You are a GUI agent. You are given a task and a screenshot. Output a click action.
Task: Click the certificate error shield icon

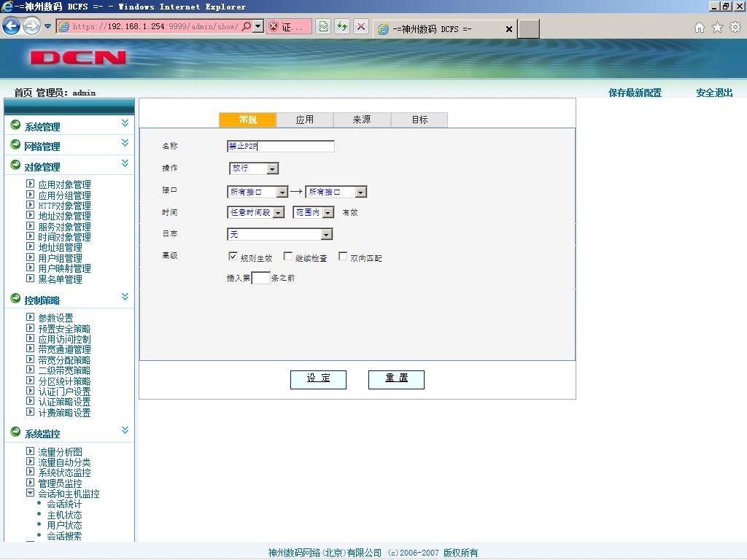pyautogui.click(x=274, y=27)
